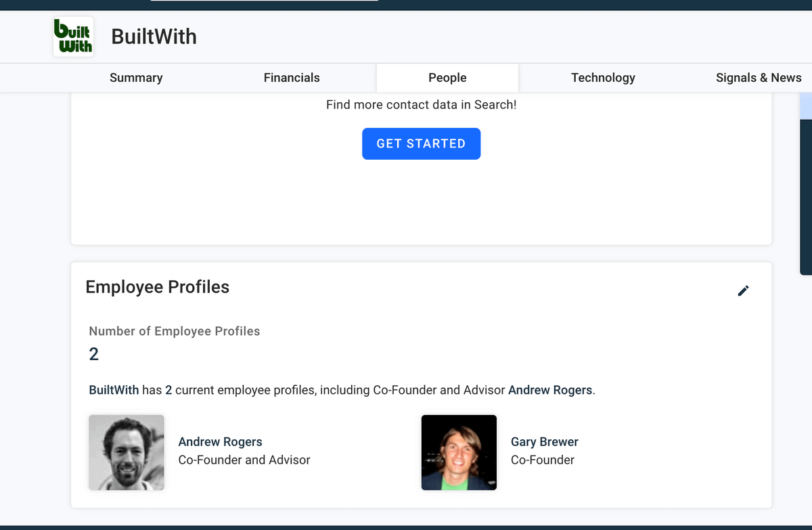812x530 pixels.
Task: Open Andrew Rogers profile name link
Action: (x=220, y=442)
